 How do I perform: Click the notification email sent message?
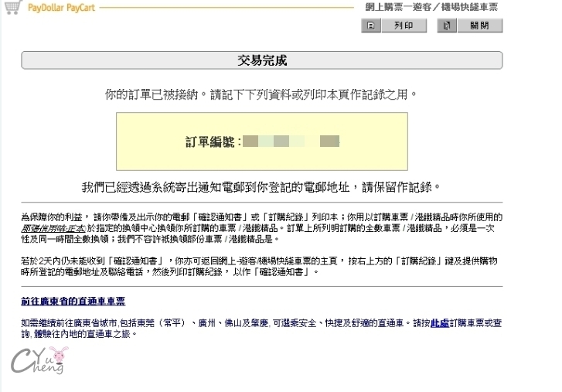pos(261,187)
